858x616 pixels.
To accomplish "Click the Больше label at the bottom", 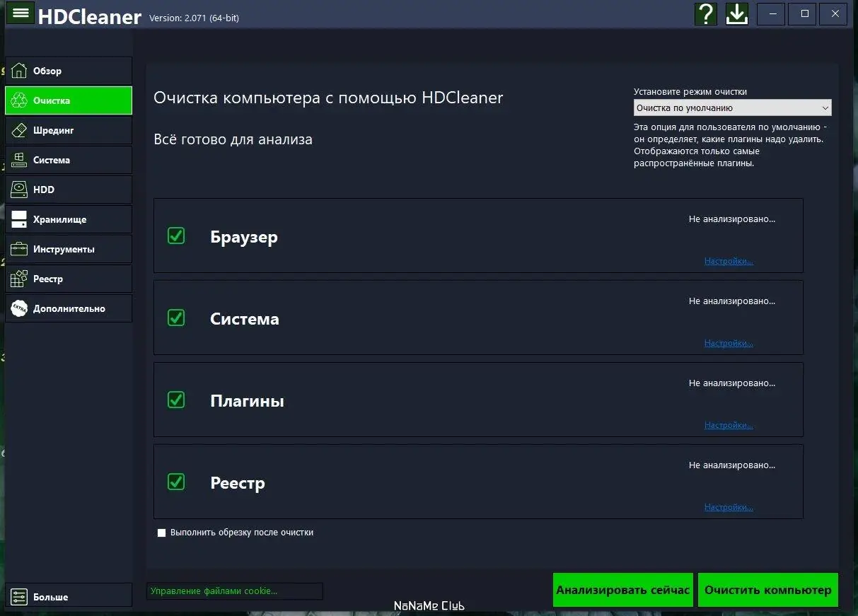I will [51, 597].
